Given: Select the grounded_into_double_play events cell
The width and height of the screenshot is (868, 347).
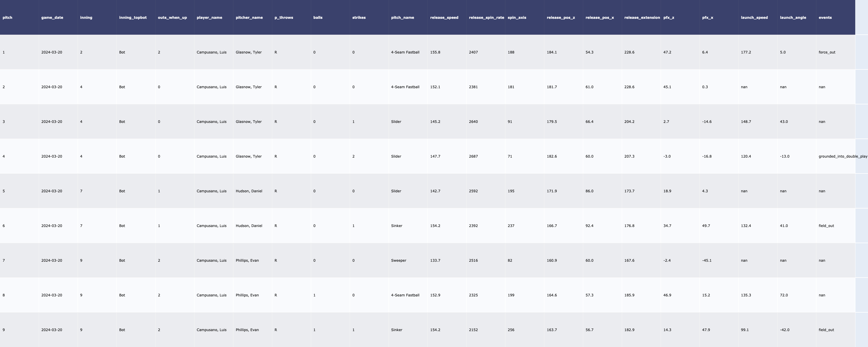Looking at the screenshot, I should (842, 156).
